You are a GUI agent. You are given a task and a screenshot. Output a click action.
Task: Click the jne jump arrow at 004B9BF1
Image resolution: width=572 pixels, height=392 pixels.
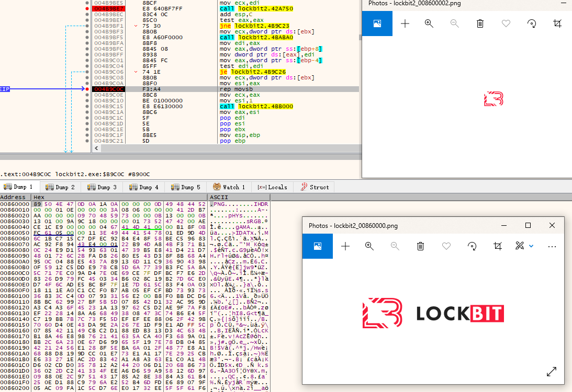[x=136, y=26]
